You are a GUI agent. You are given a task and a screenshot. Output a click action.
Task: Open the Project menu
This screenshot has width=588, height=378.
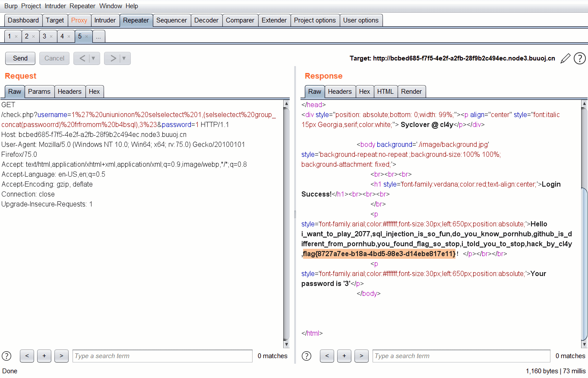coord(31,6)
